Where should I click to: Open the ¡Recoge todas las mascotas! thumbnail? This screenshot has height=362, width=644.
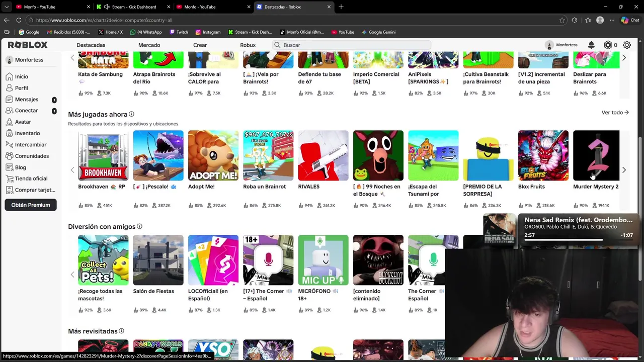103,260
